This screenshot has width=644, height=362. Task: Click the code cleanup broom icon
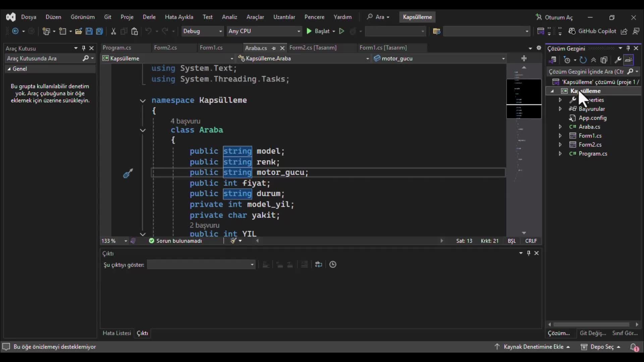point(233,241)
